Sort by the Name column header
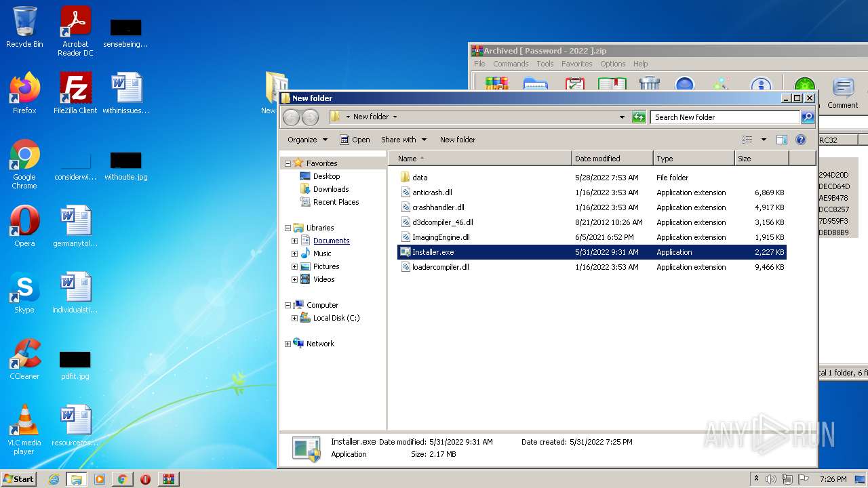 click(480, 159)
